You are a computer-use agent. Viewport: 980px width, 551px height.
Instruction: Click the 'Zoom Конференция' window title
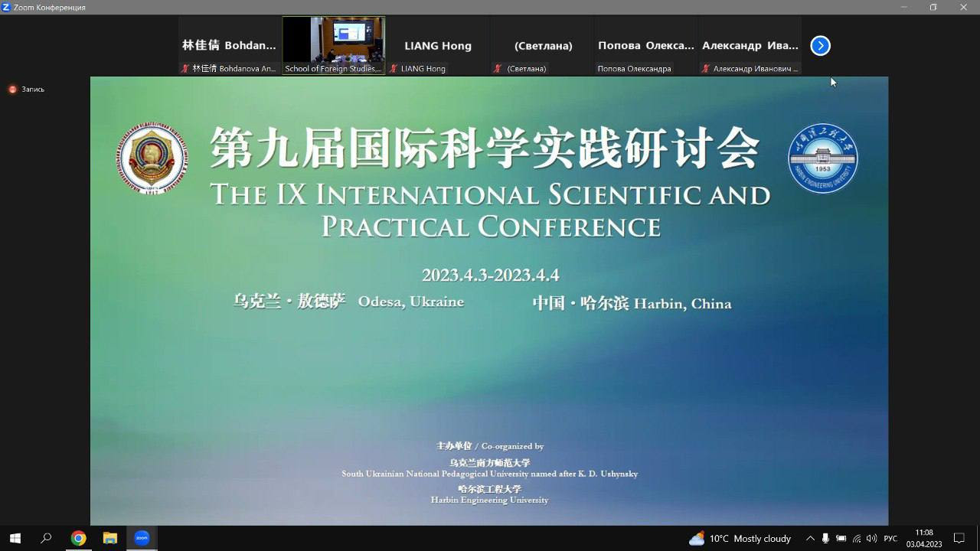50,7
